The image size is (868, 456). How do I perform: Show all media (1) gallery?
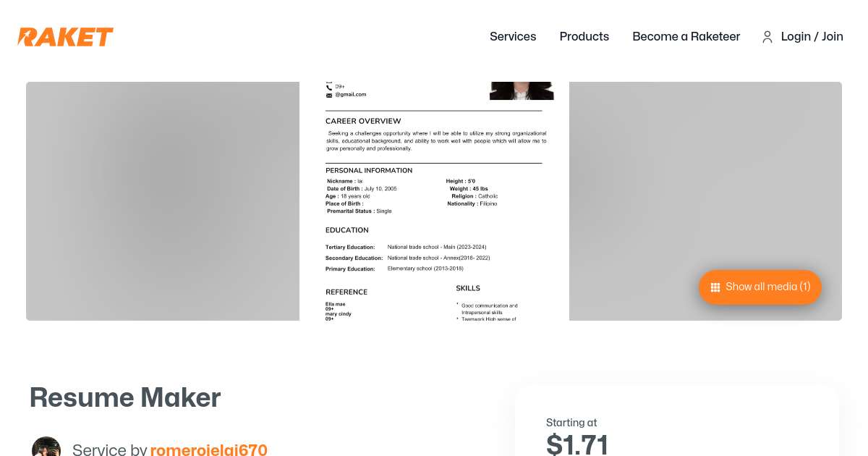coord(760,287)
